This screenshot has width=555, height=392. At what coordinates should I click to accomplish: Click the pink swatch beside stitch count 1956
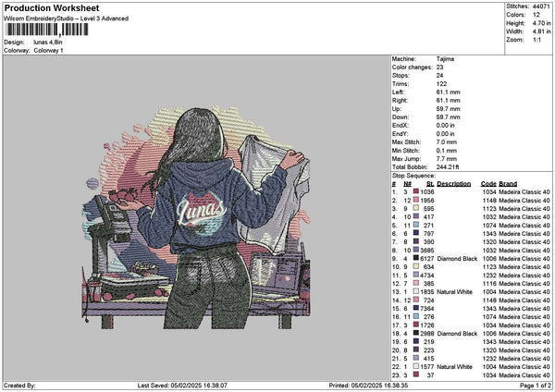tap(416, 201)
